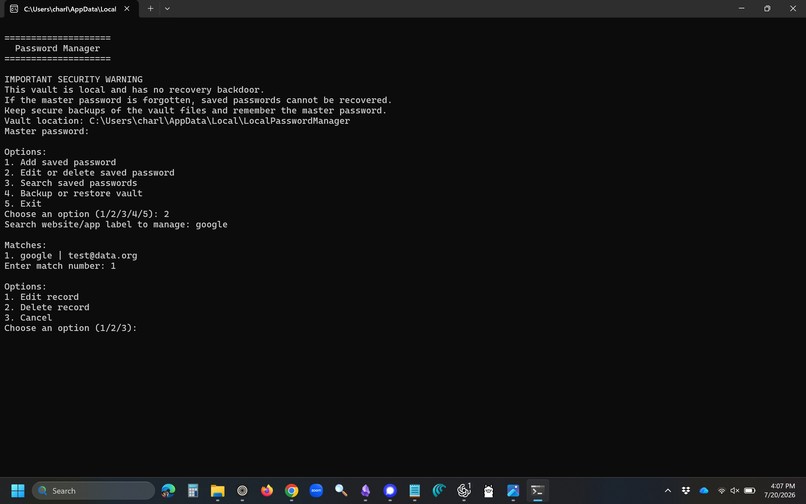Open the purple Obsidian crystal icon
Screen dimensions: 806x504
[365, 491]
